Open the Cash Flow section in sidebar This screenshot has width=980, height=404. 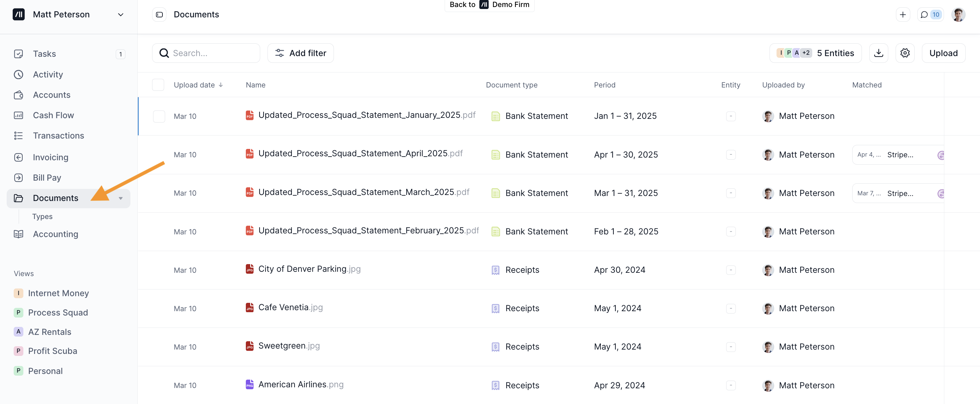(x=53, y=115)
